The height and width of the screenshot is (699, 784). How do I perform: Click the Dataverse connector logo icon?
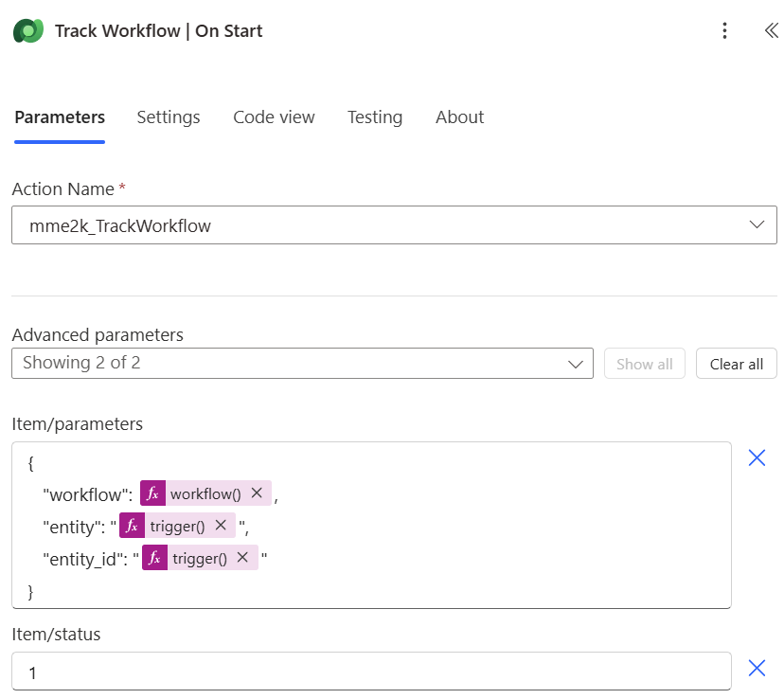[x=28, y=31]
